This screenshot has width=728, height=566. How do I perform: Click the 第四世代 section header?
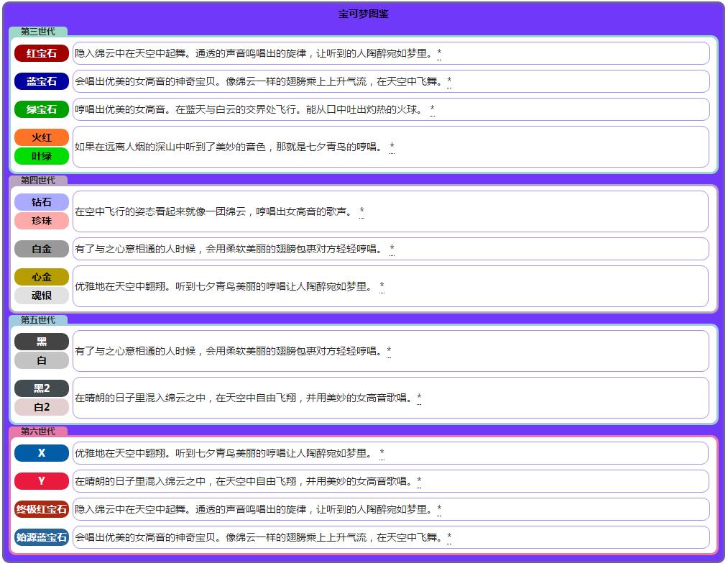click(38, 181)
